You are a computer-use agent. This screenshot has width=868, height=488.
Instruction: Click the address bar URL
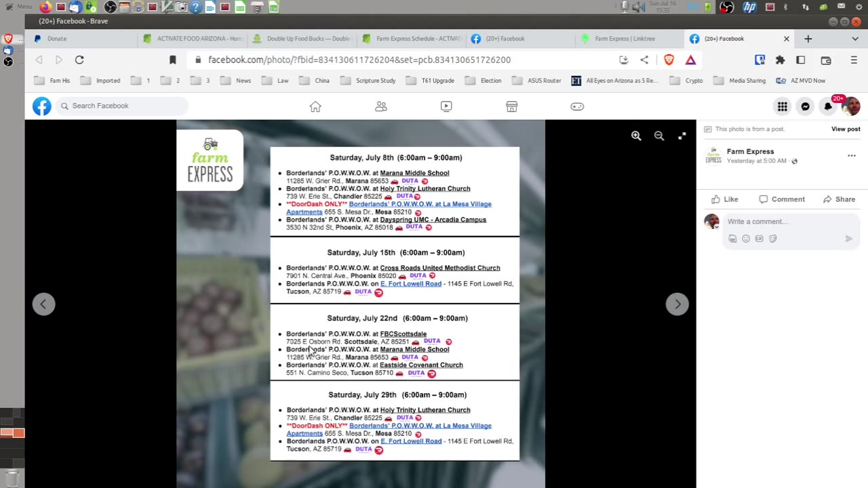point(359,60)
